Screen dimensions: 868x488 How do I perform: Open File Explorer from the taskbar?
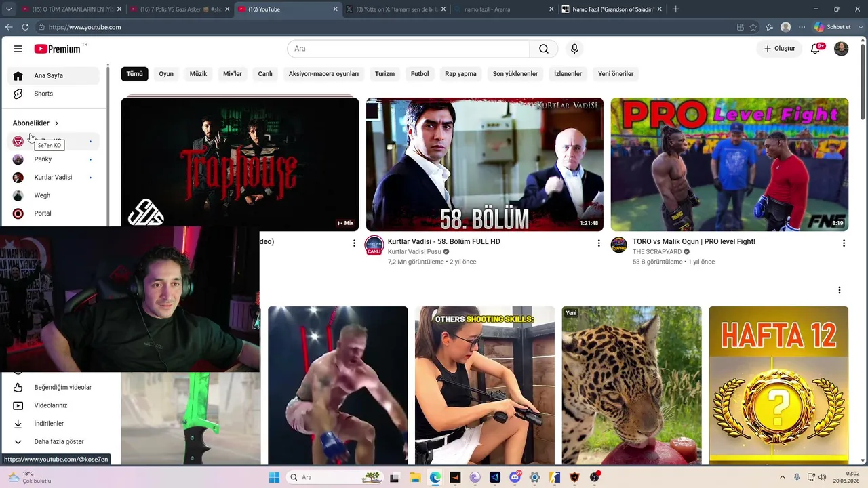coord(415,477)
